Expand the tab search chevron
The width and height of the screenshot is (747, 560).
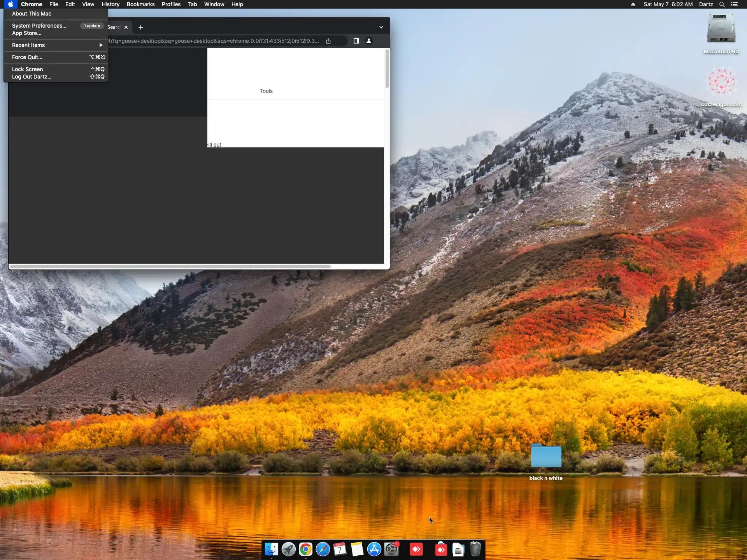coord(381,27)
